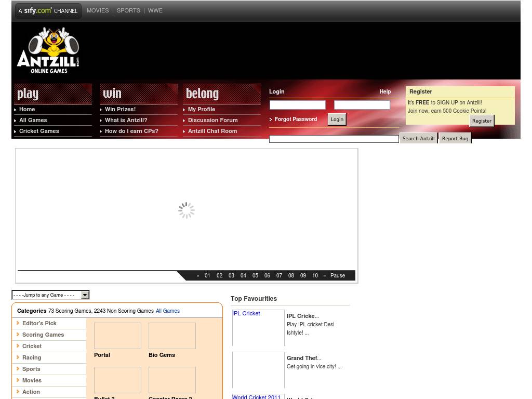Advance slideshow with the » arrow
Screen dimensions: 532x399
pos(325,276)
